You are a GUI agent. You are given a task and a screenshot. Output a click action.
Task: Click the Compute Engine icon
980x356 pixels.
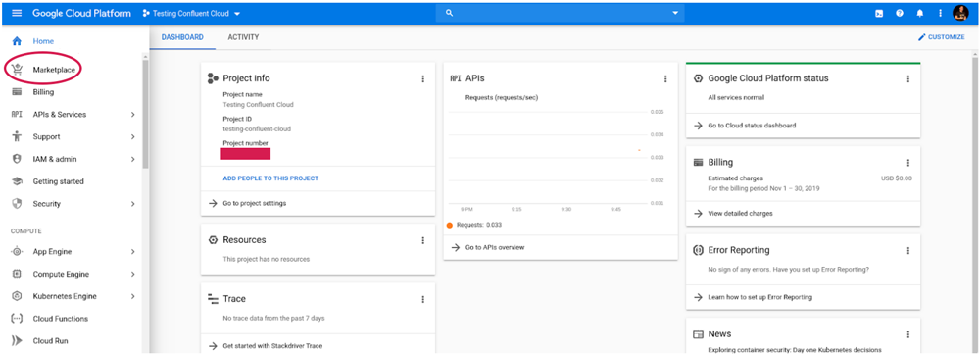pos(17,274)
